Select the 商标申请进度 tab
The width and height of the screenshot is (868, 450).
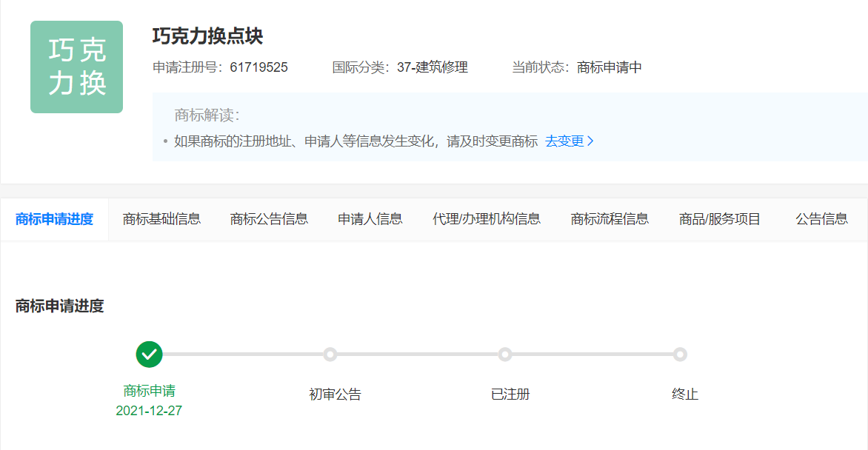(54, 219)
